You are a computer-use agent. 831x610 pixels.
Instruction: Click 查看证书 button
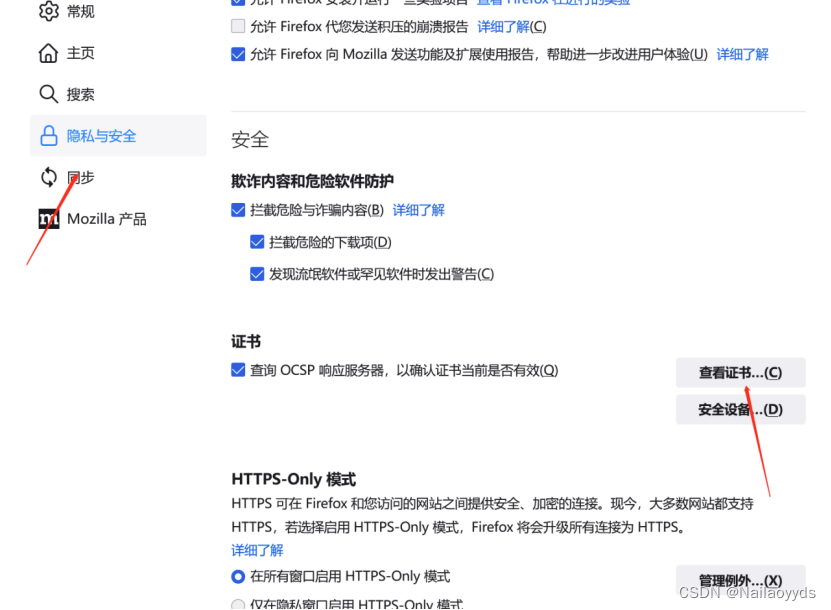pos(740,373)
